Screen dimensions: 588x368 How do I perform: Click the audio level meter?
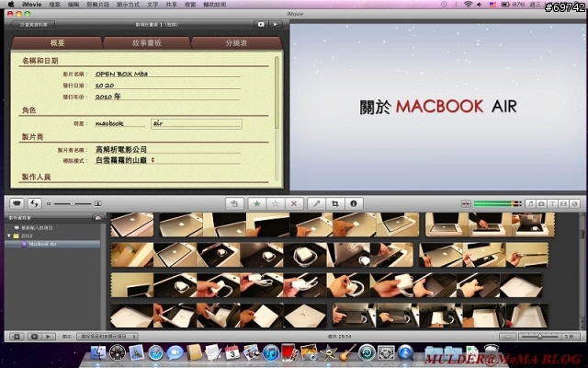497,203
